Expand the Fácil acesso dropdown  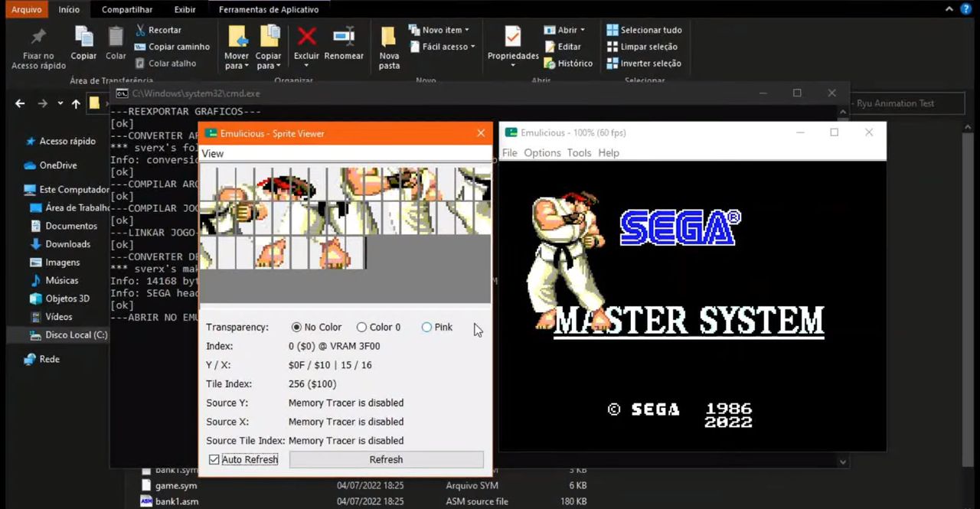[x=472, y=47]
